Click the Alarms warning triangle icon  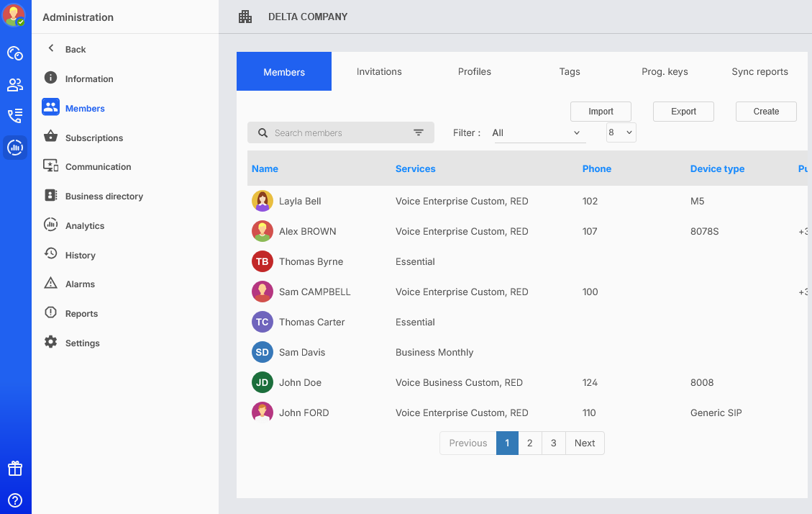50,284
